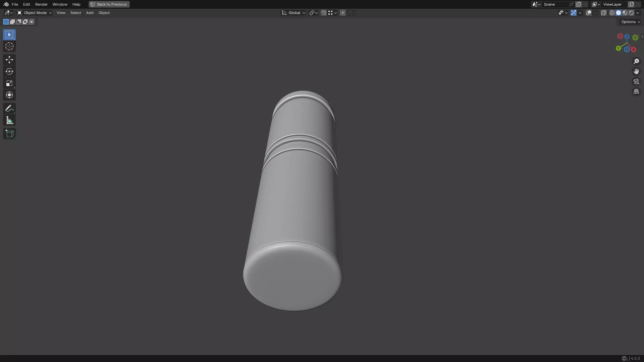Switch to rendered shading
Viewport: 644px width, 362px height.
[631, 13]
